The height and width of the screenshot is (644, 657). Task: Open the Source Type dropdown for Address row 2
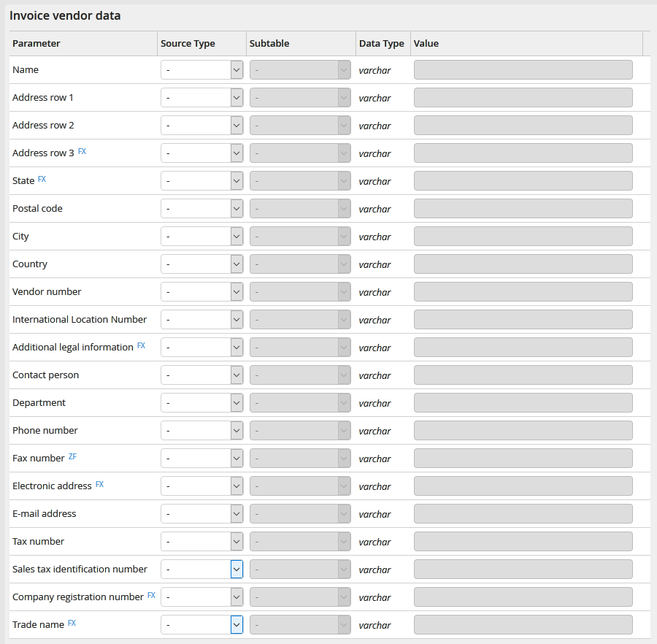pyautogui.click(x=202, y=126)
